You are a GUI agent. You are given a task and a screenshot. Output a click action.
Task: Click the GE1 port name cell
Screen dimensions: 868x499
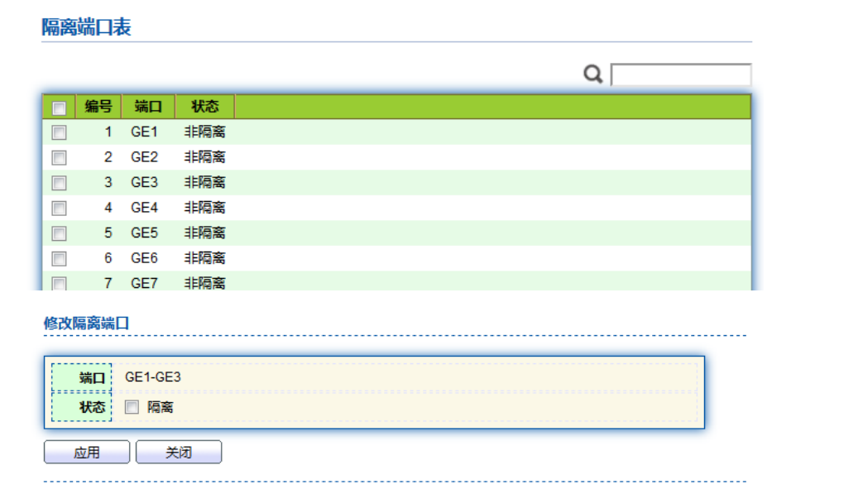(144, 132)
